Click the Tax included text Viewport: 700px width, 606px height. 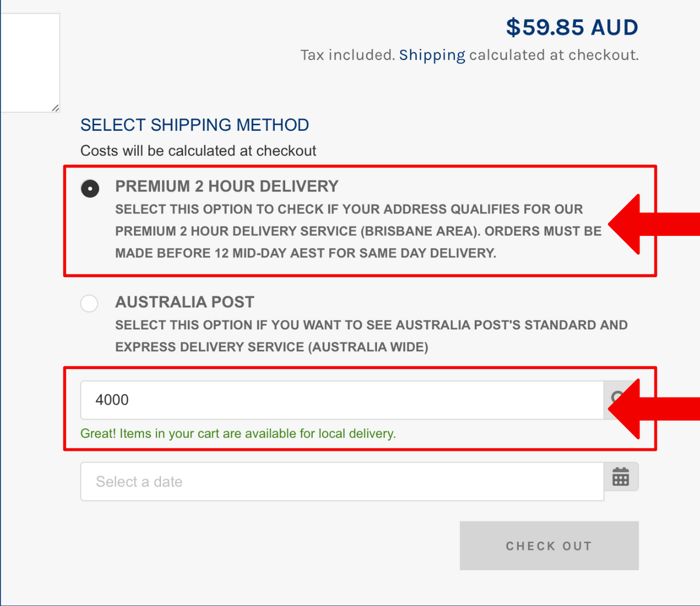(x=348, y=55)
